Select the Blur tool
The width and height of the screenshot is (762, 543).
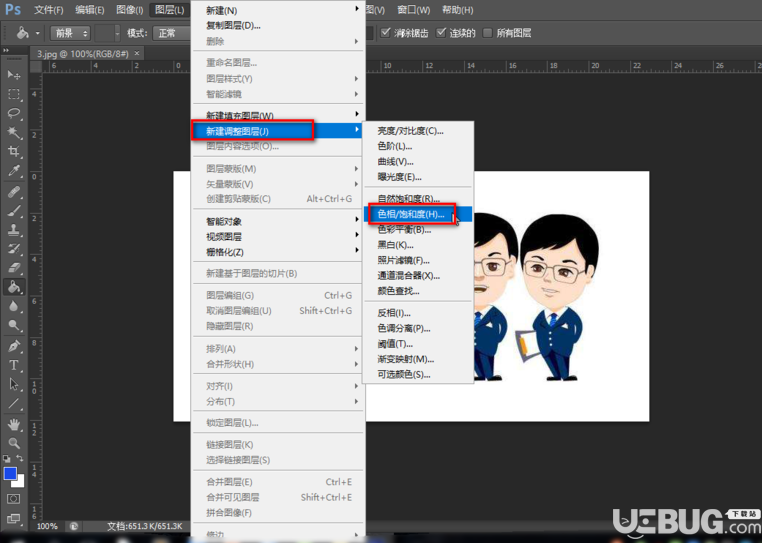[14, 306]
